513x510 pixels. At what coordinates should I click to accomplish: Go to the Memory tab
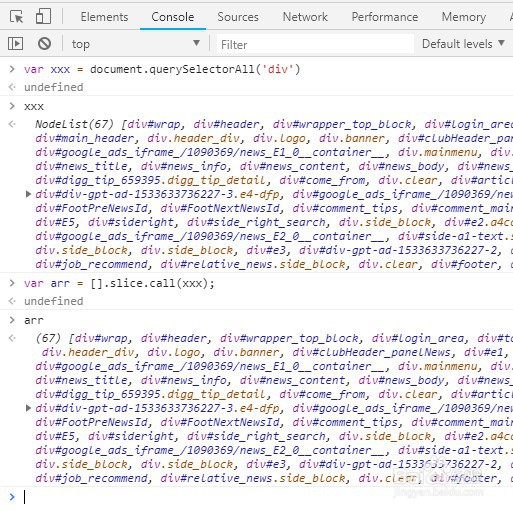(464, 17)
